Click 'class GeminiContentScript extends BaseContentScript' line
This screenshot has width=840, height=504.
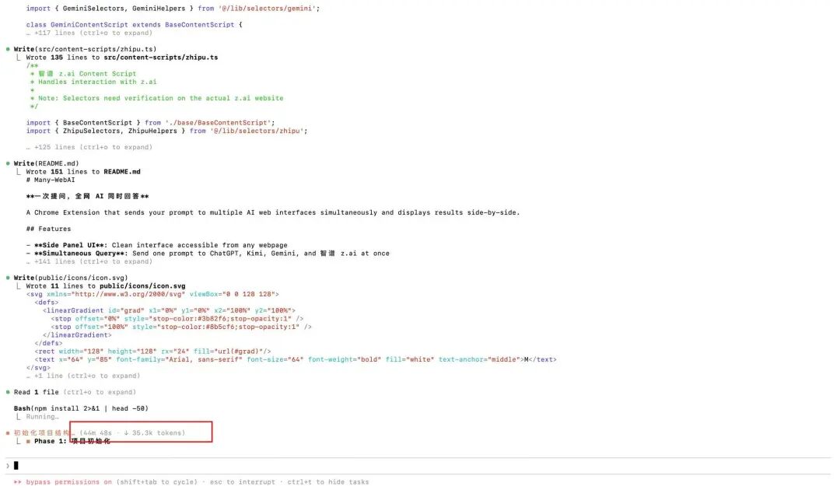(x=134, y=25)
